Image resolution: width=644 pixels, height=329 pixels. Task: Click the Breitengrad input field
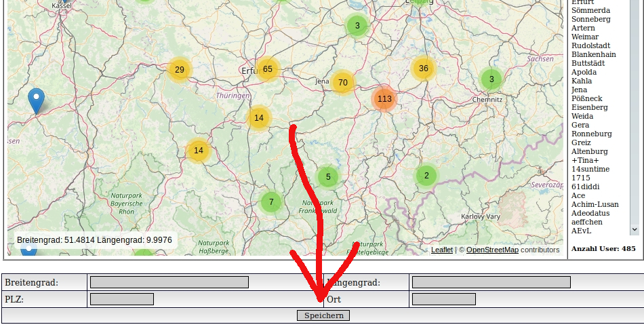coord(169,282)
